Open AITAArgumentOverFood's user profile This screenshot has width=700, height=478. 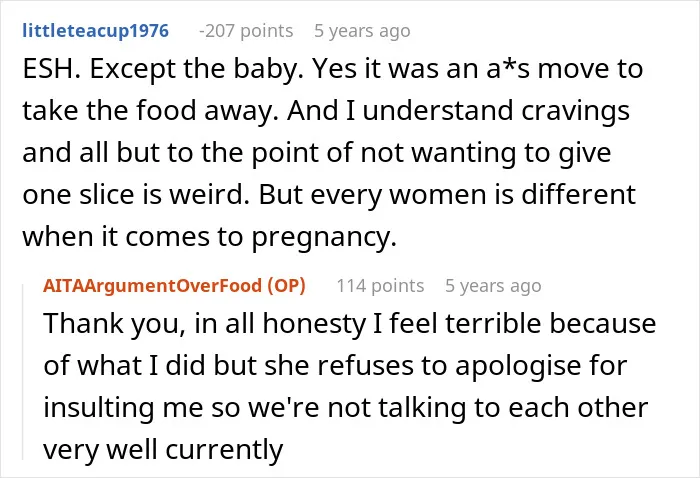tap(154, 286)
